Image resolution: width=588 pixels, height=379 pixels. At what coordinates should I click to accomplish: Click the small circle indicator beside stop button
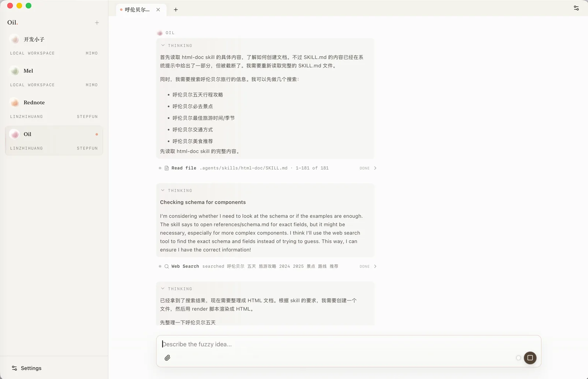(x=518, y=358)
